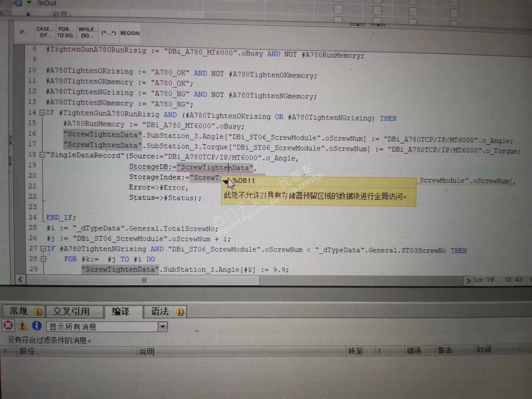Click the THEN keyword on line 27
The height and width of the screenshot is (399, 532).
pyautogui.click(x=458, y=251)
